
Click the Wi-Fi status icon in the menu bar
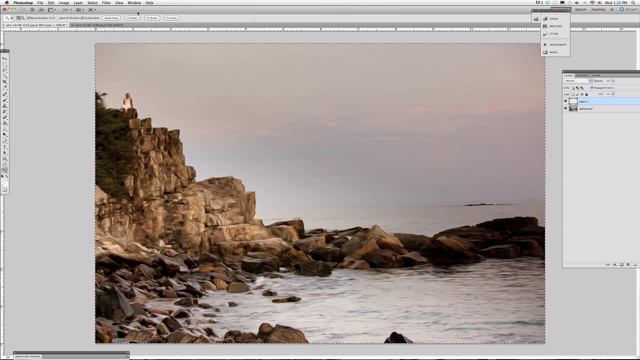point(592,2)
